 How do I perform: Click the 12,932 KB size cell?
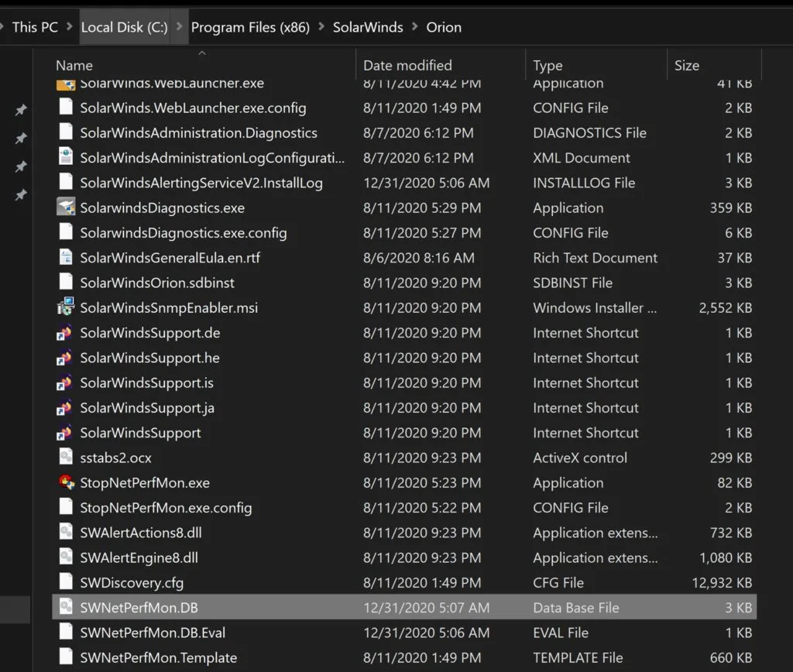pyautogui.click(x=722, y=583)
